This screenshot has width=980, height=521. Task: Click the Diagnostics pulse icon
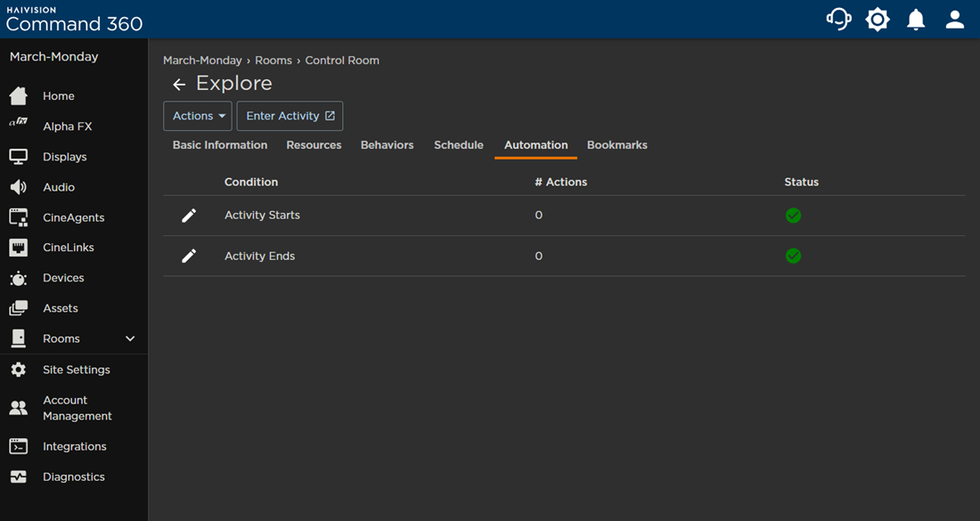point(18,476)
